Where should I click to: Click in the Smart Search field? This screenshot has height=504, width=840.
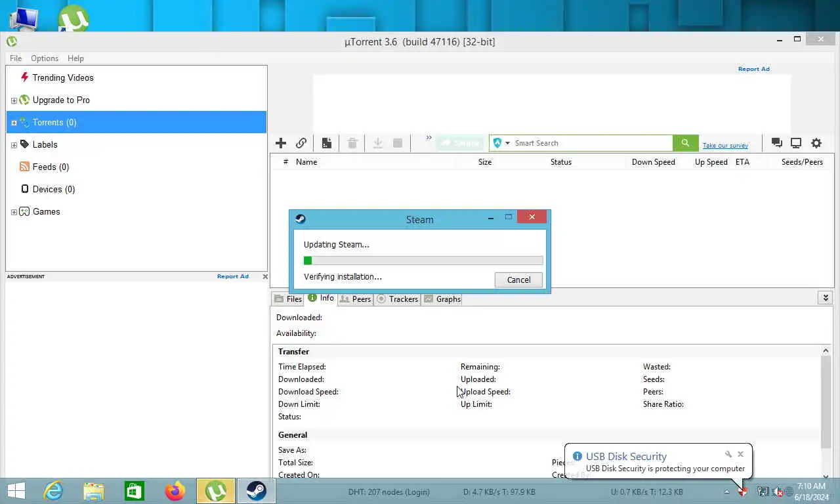[x=592, y=143]
